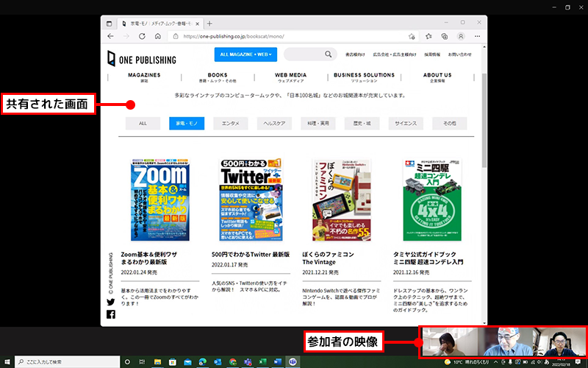
Task: Expand the ALL MAGAZINE • WEB dropdown
Action: 245,54
